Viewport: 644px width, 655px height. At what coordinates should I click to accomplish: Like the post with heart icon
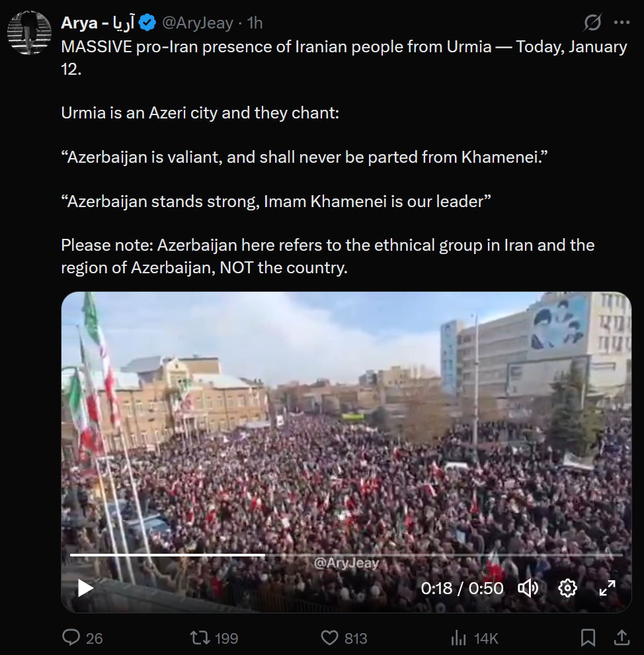point(329,638)
